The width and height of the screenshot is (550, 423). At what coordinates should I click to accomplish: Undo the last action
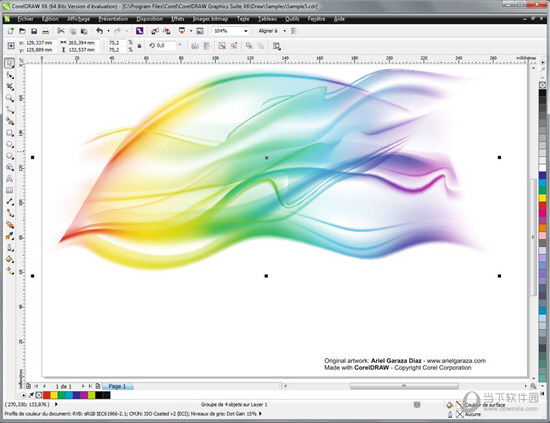point(100,31)
